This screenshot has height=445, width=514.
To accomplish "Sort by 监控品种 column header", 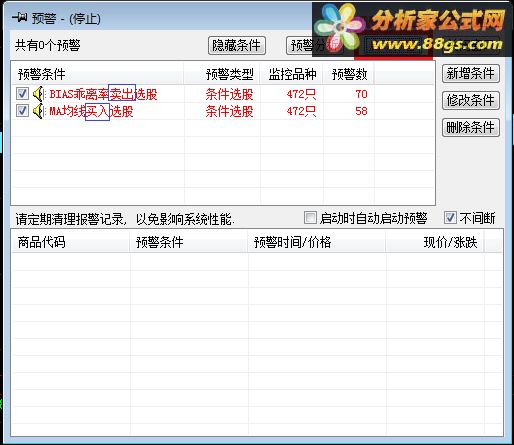I will [292, 74].
